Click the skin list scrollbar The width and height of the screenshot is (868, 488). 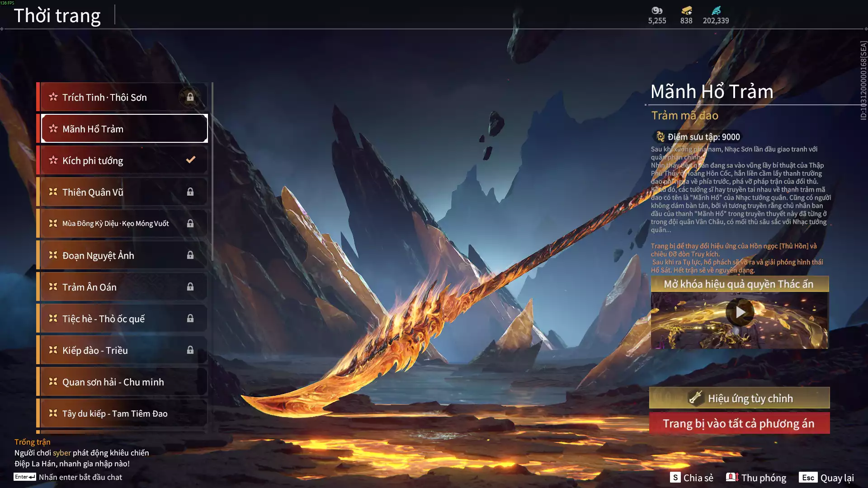(212, 172)
